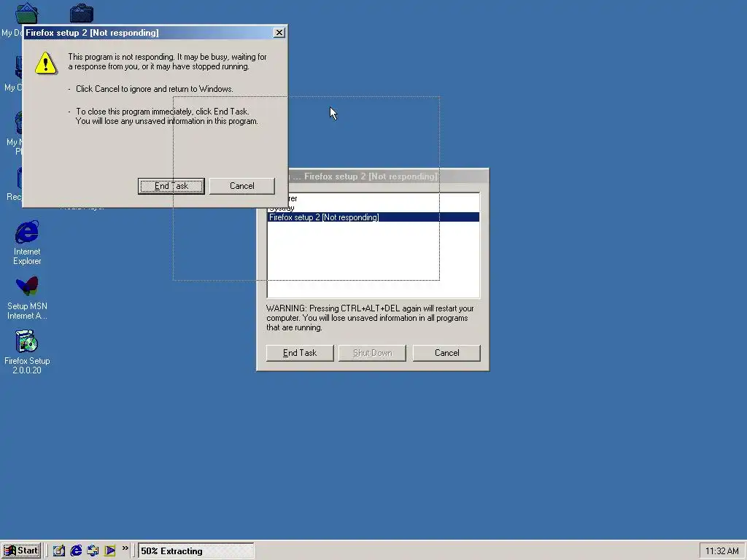The width and height of the screenshot is (747, 560).
Task: Click End Task in not-responding dialog
Action: (171, 186)
